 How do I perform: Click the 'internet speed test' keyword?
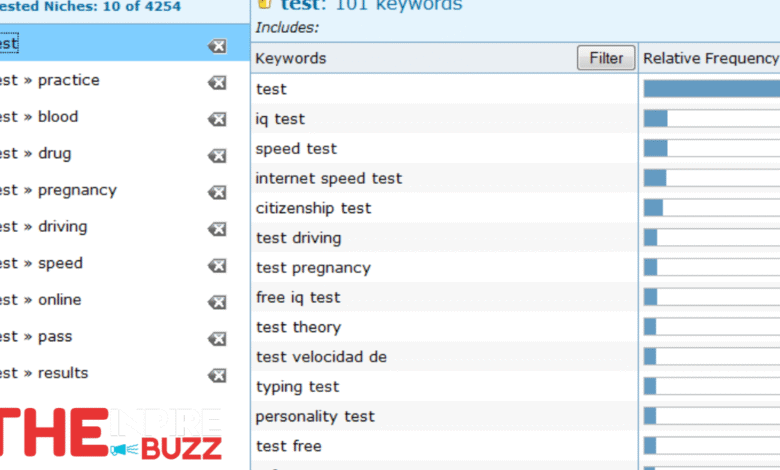click(328, 178)
